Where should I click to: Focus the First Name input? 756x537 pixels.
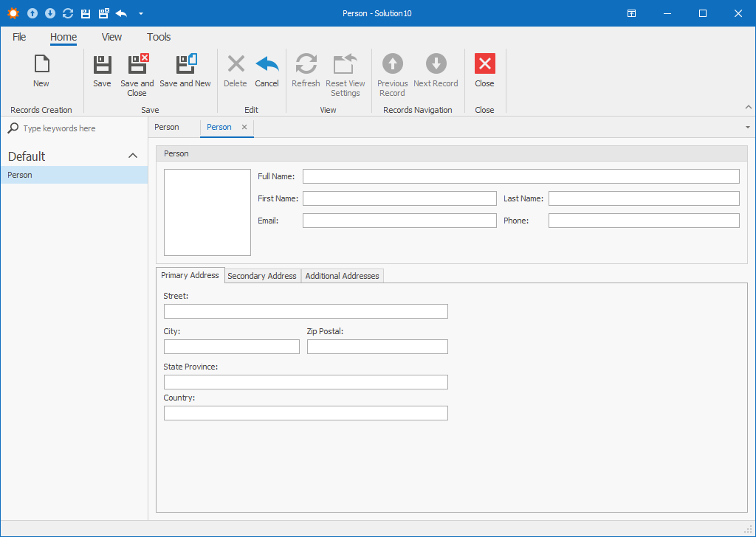[399, 198]
